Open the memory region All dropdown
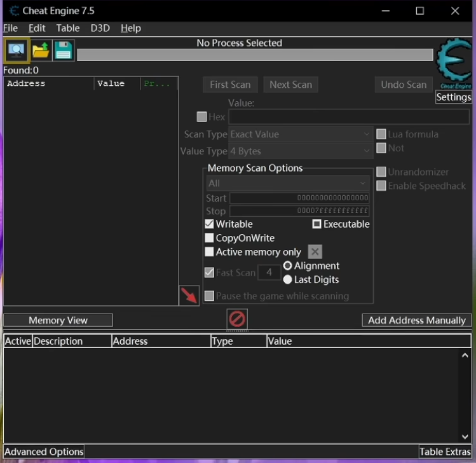Image resolution: width=476 pixels, height=463 pixels. tap(287, 183)
